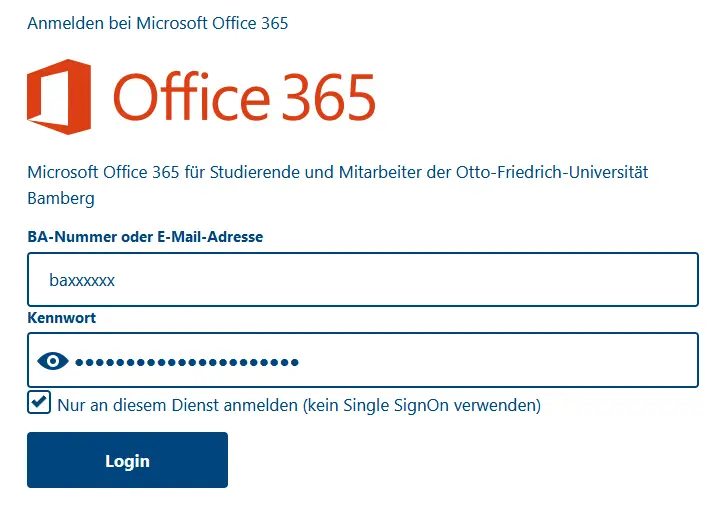Screen dimensions: 720x507
Task: Click the 'Anmelden bei Microsoft Office 365' heading
Action: point(158,23)
